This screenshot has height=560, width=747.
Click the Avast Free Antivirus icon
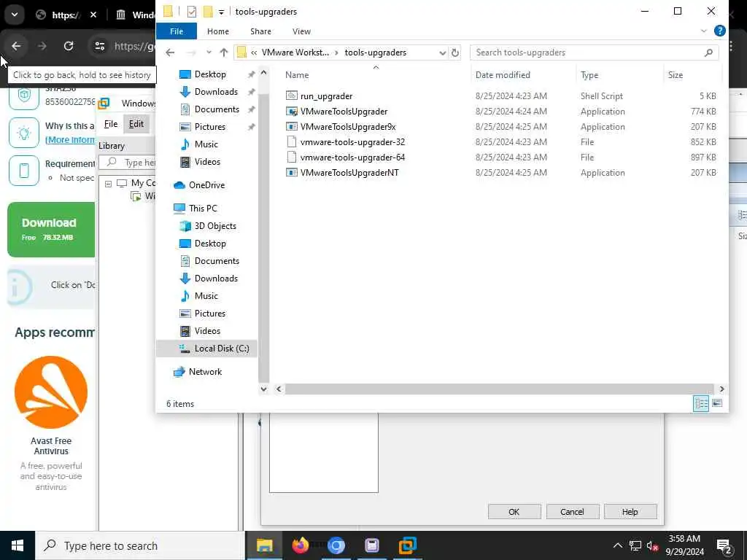(x=51, y=392)
